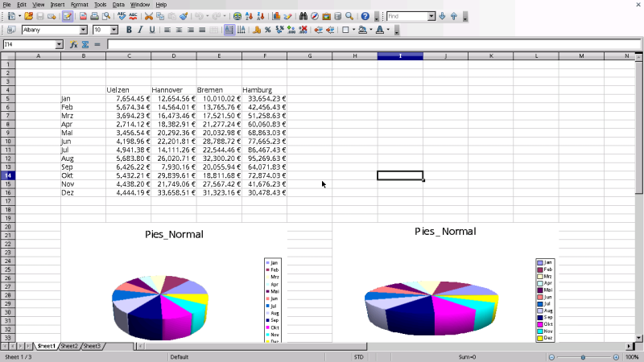This screenshot has height=362, width=644.
Task: Open the Find & Replace binoculars icon
Action: [303, 16]
